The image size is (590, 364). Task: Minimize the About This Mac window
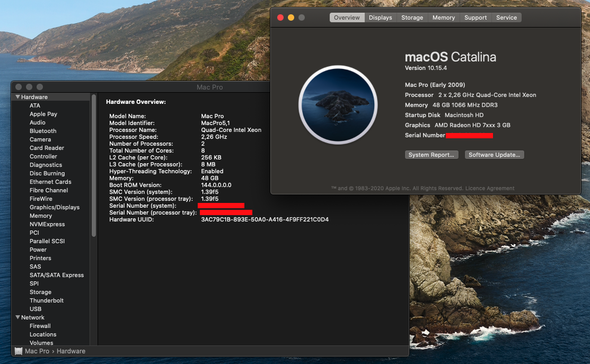pos(291,17)
